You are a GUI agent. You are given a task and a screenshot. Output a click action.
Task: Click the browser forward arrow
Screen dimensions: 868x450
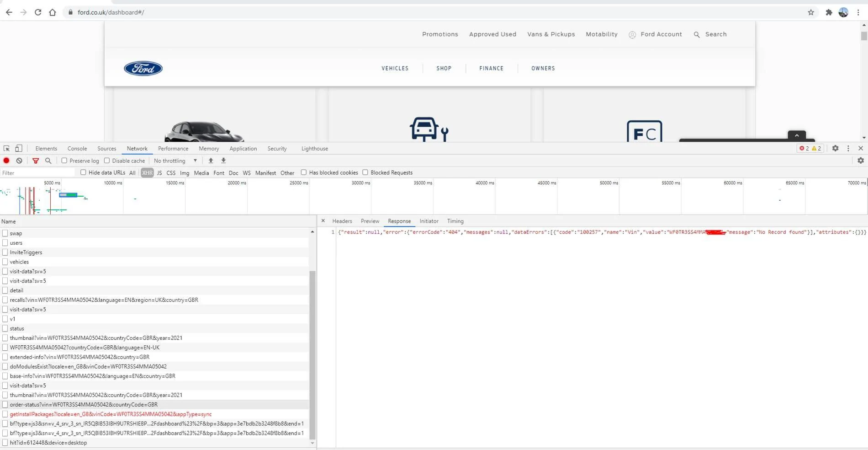point(23,12)
